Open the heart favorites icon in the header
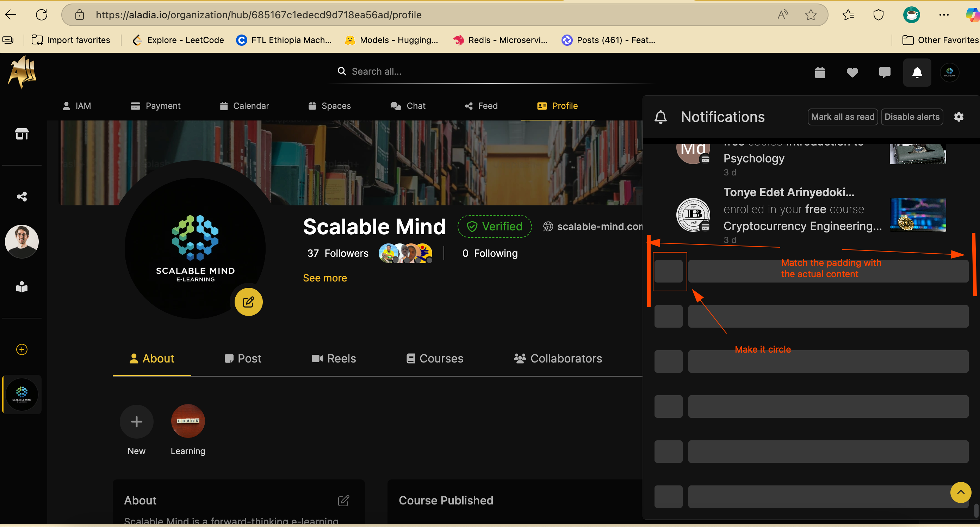 pyautogui.click(x=852, y=72)
